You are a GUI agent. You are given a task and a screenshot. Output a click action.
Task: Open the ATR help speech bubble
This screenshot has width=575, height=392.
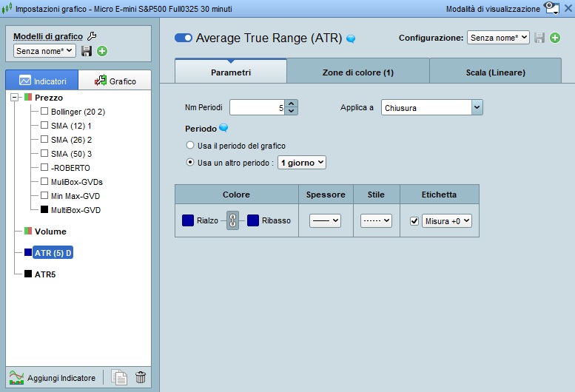pyautogui.click(x=351, y=38)
